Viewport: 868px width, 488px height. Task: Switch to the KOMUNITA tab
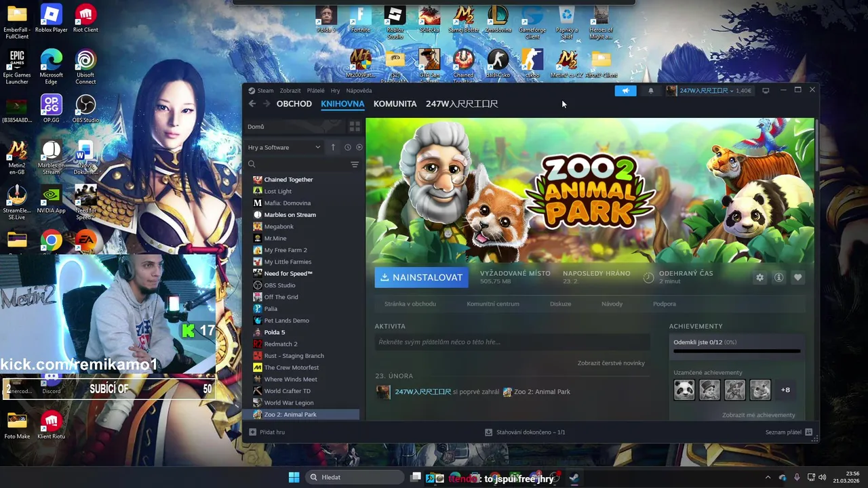[x=395, y=104]
